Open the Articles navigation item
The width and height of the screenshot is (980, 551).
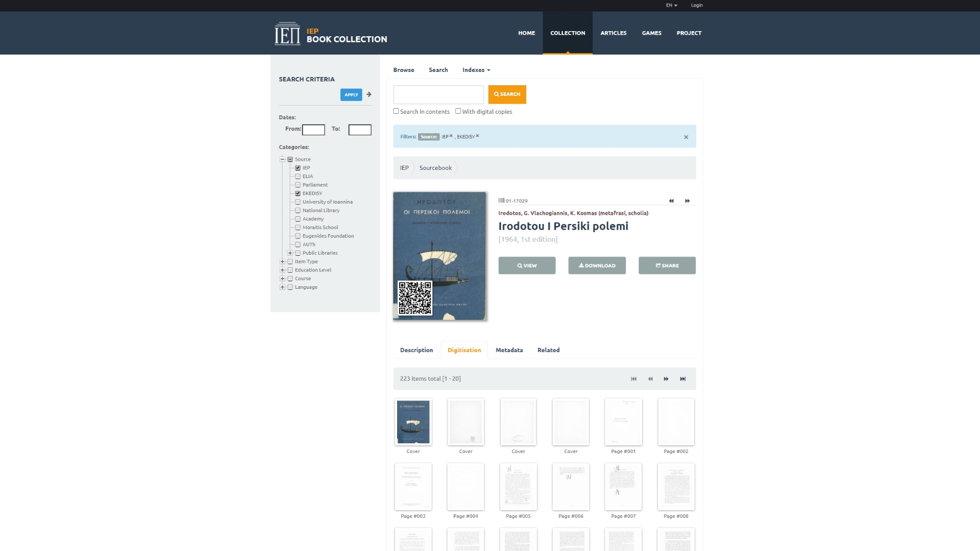pyautogui.click(x=613, y=33)
